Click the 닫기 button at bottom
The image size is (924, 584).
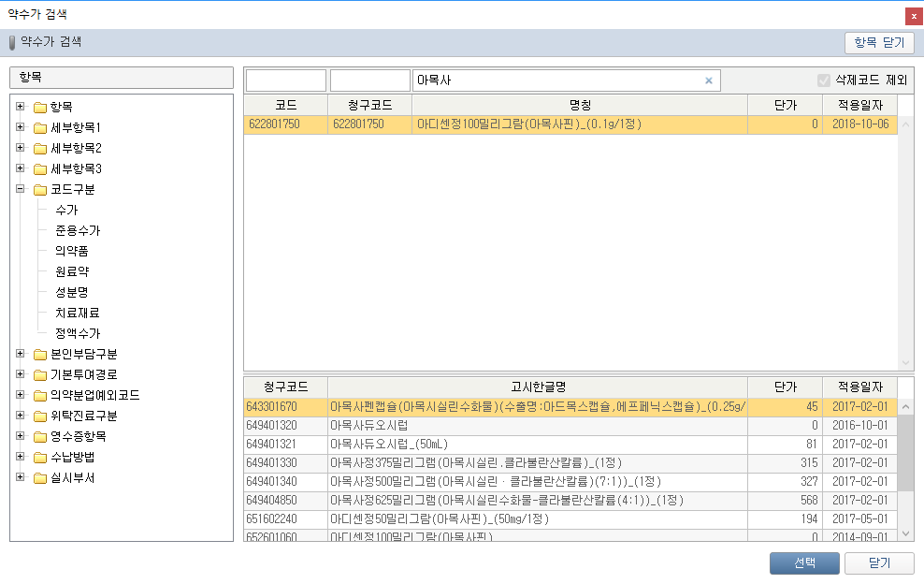pos(879,563)
